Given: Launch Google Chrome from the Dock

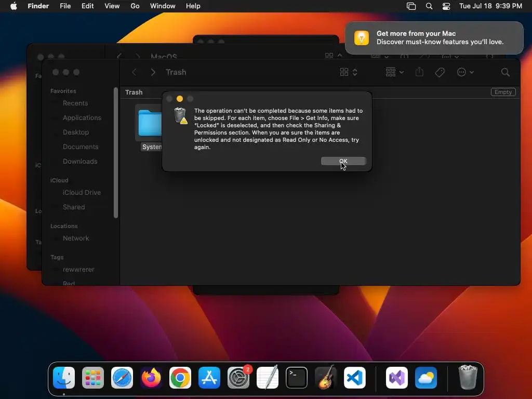Looking at the screenshot, I should click(180, 377).
